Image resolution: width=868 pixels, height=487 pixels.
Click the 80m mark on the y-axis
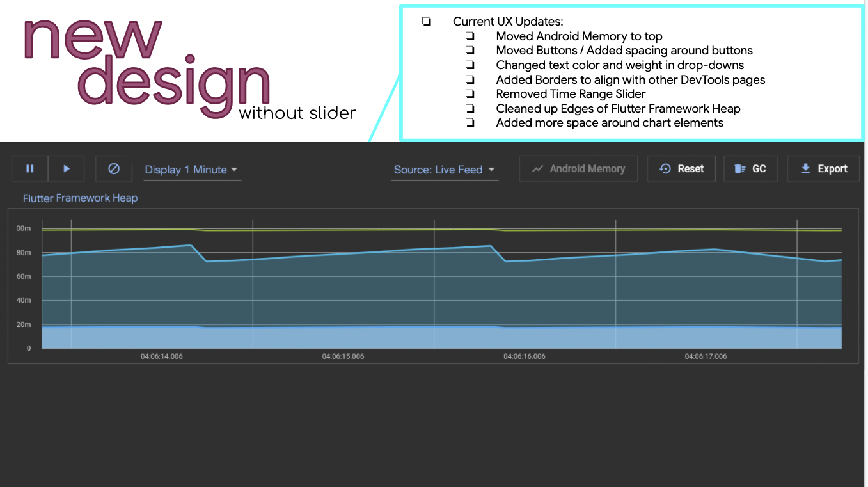pyautogui.click(x=24, y=252)
